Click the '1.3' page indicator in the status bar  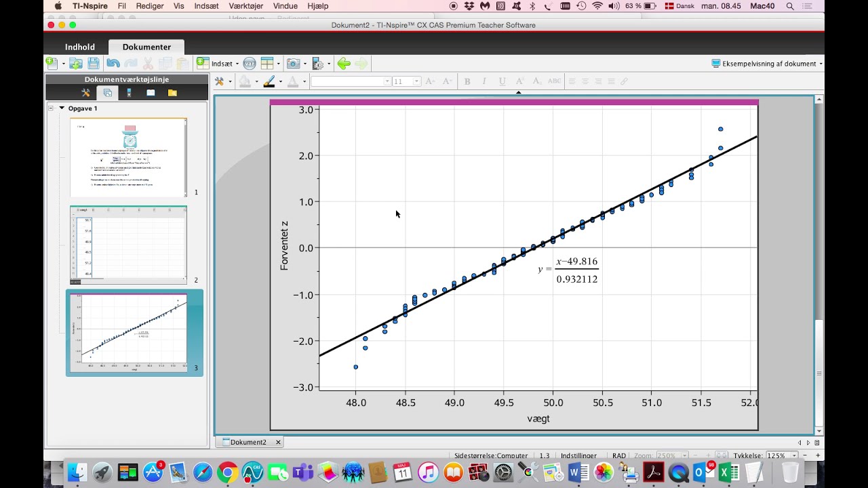[545, 455]
